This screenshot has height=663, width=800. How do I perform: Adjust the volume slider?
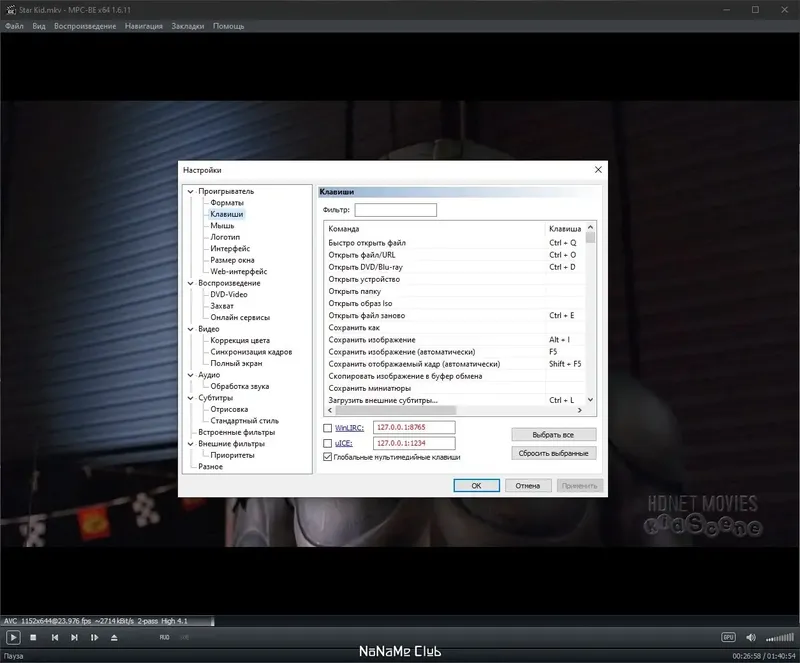[780, 637]
